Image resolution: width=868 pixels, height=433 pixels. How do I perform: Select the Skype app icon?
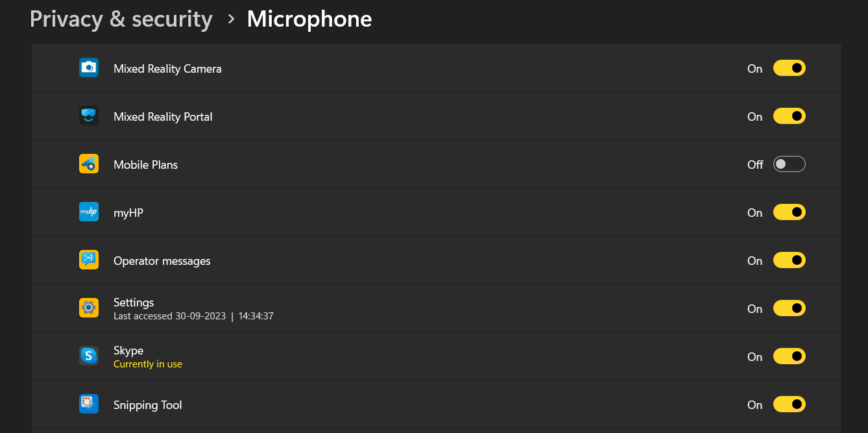click(89, 356)
